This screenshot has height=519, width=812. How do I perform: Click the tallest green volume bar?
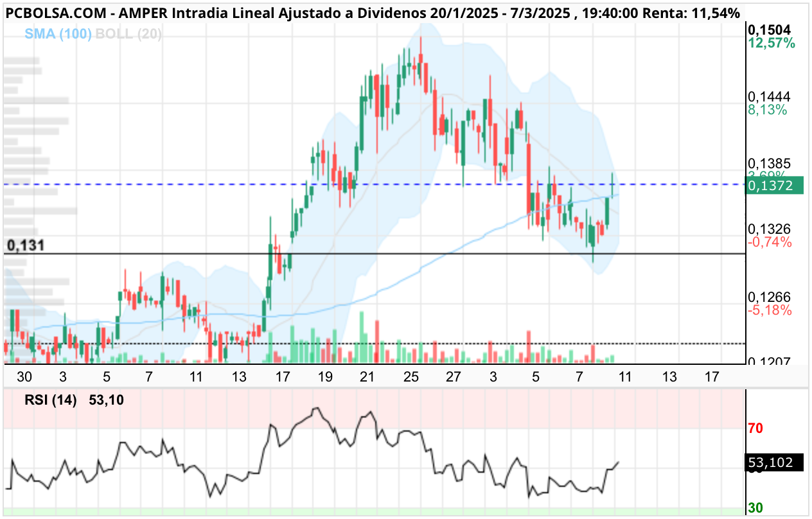pos(362,338)
